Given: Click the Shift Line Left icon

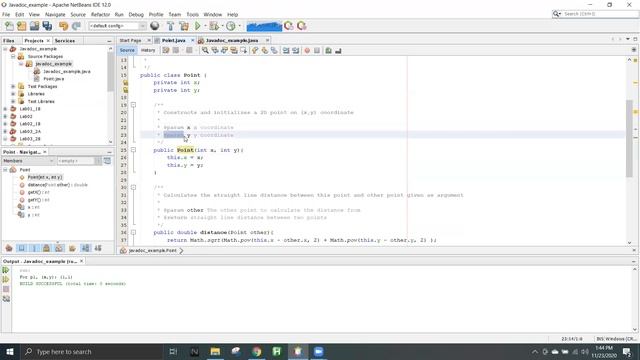Looking at the screenshot, I should [286, 51].
